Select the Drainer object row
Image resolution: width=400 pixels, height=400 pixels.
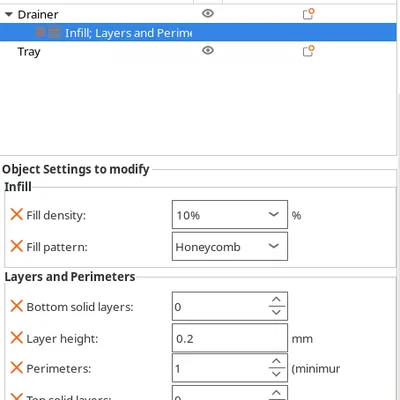(x=198, y=14)
